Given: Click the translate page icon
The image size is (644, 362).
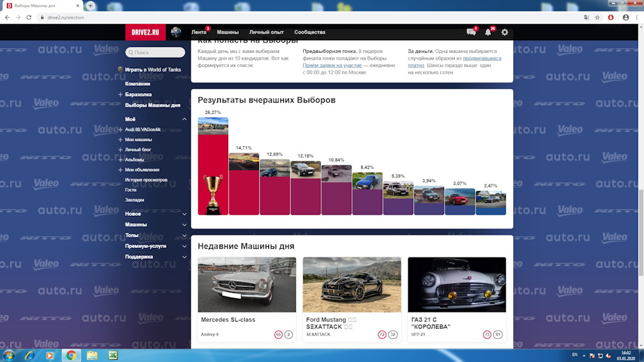Looking at the screenshot, I should [586, 17].
